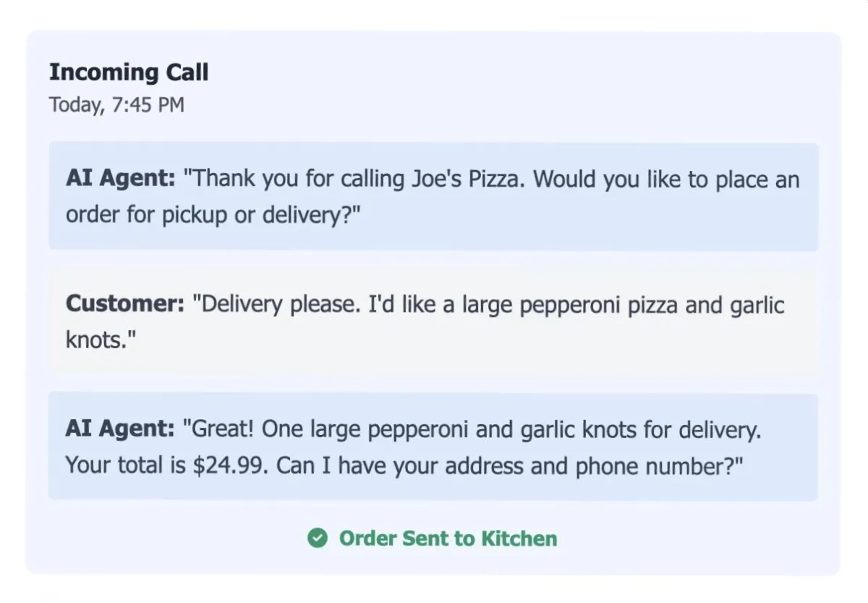868x603 pixels.
Task: Select the AI Agent greeting message bubble
Action: (433, 196)
